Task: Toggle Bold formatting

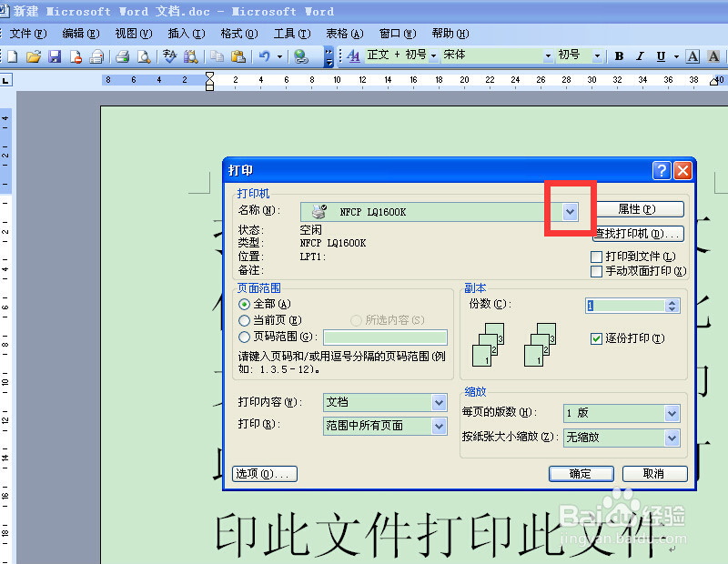Action: (x=619, y=56)
